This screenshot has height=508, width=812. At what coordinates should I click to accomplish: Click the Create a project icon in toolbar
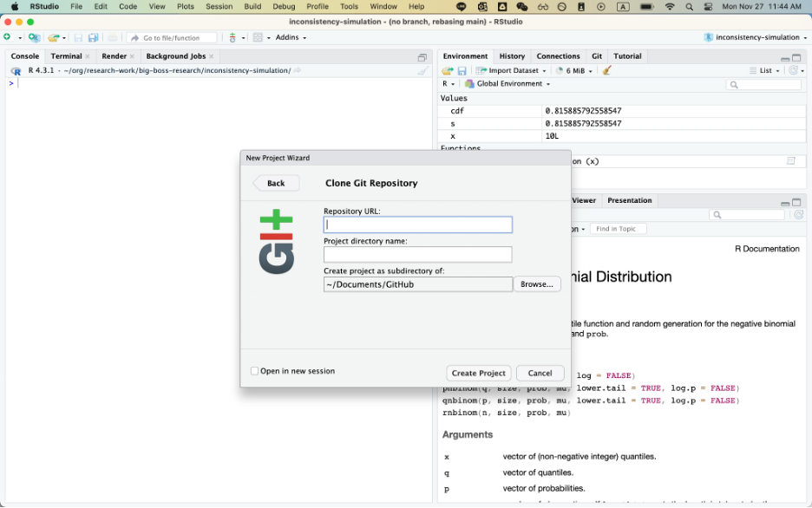tap(34, 37)
